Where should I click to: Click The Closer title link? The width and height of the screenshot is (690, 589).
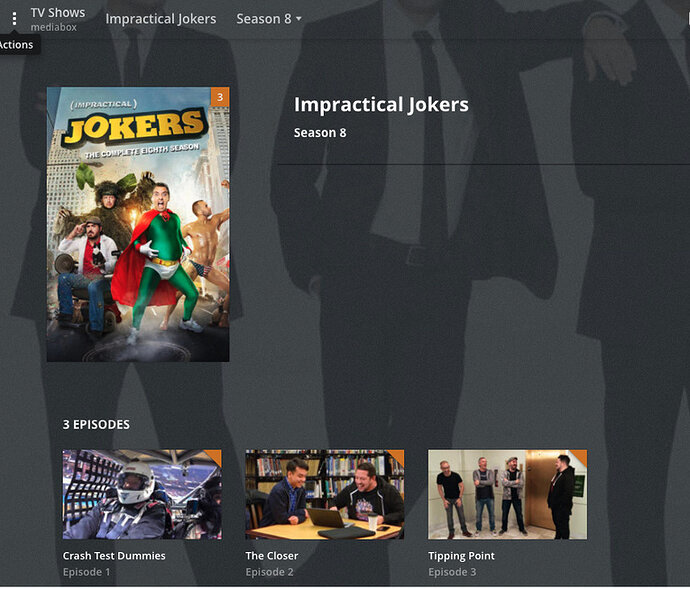272,556
